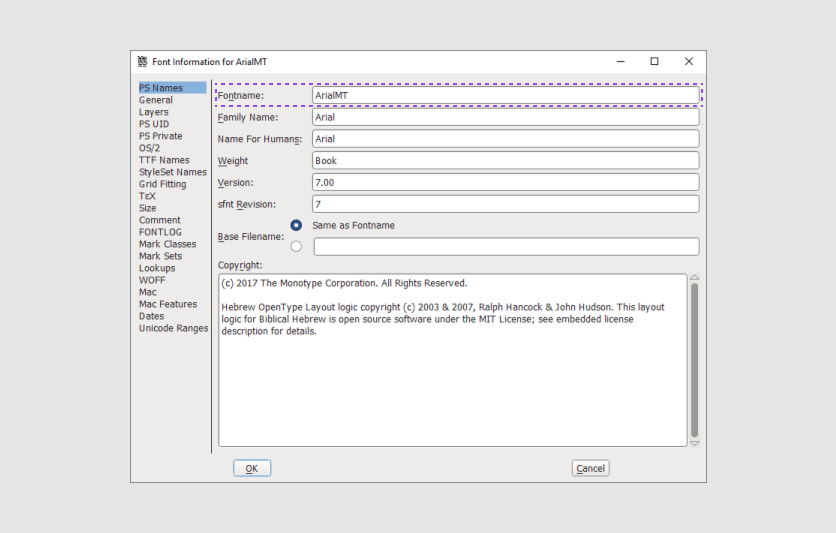Select the Same as Fontname radio button
Screen dimensions: 836x533
[x=296, y=225]
